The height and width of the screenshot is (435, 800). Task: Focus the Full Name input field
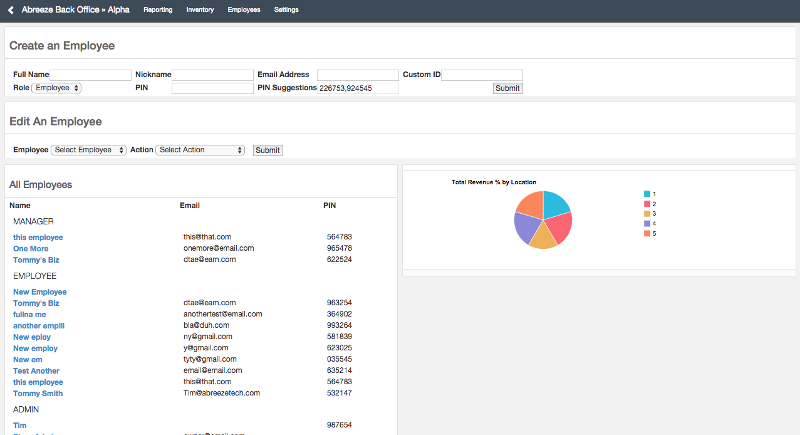[91, 75]
